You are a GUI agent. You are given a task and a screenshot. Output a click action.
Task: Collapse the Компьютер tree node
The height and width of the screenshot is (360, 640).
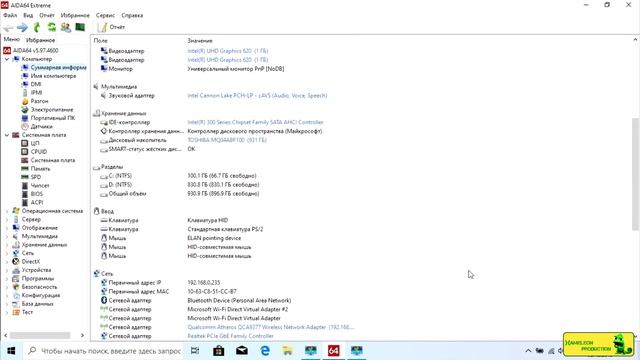7,59
